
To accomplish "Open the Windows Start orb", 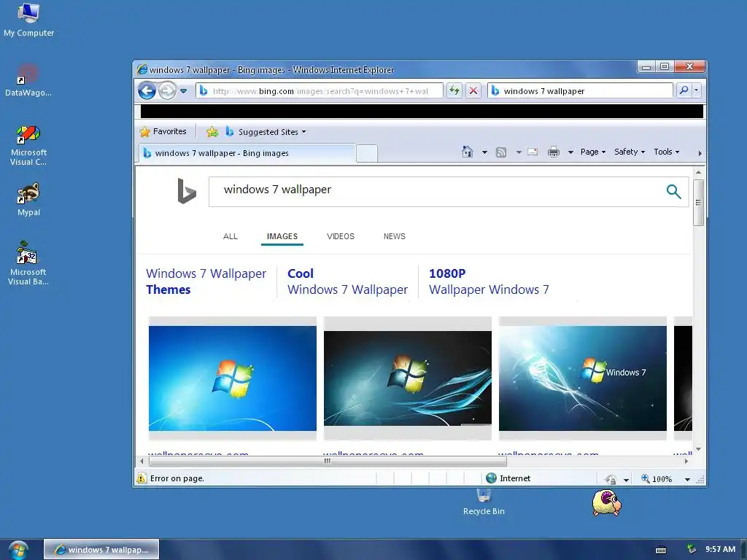I will [x=18, y=550].
